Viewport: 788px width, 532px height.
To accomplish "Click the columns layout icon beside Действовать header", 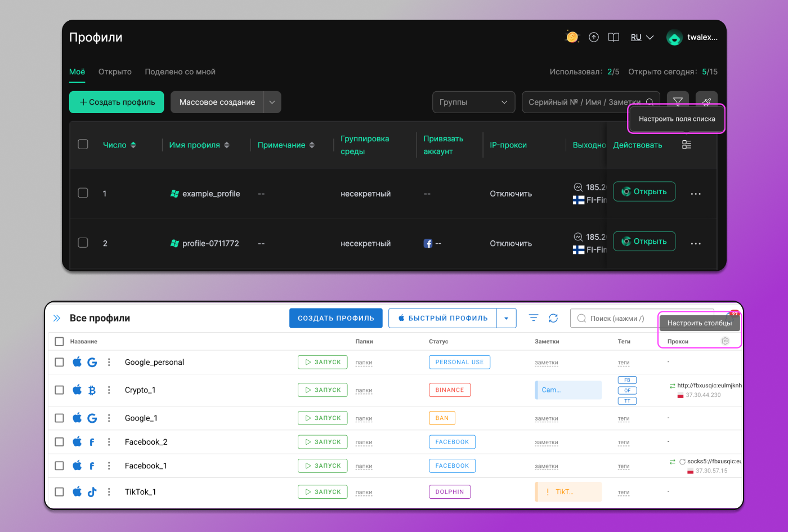I will 687,144.
